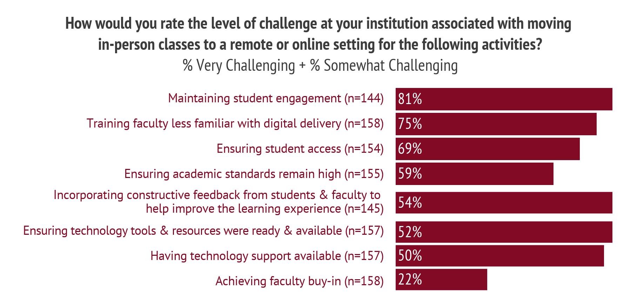This screenshot has width=644, height=308.
Task: Click 'Achieving faculty buy-in (n=158)' label
Action: 300,281
